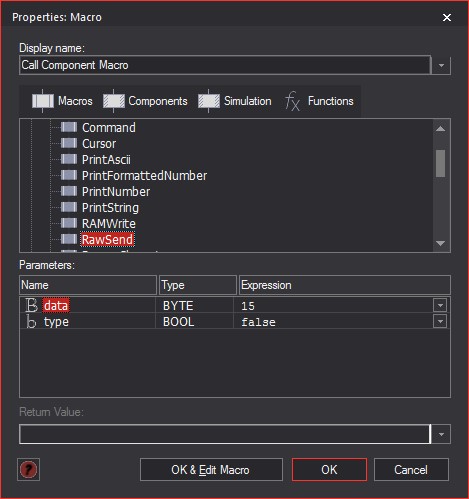
Task: Click the Name column header
Action: pos(88,285)
